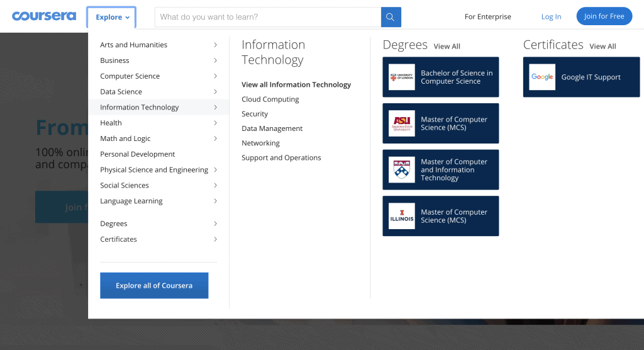Expand the Certificates menu chevron
The width and height of the screenshot is (644, 350).
pyautogui.click(x=215, y=239)
